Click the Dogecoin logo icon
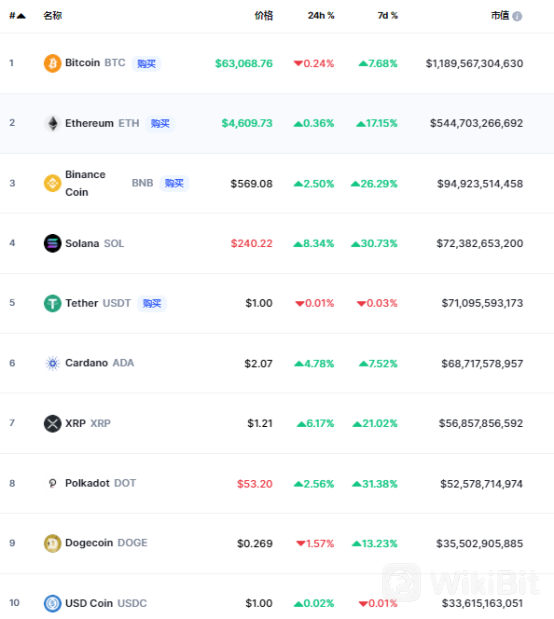 53,543
